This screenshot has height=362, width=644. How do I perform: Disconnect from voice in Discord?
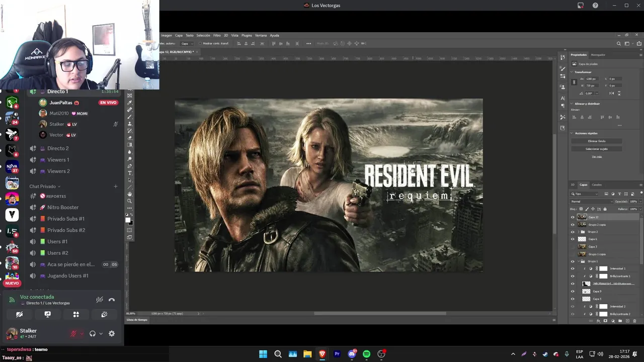(x=112, y=300)
